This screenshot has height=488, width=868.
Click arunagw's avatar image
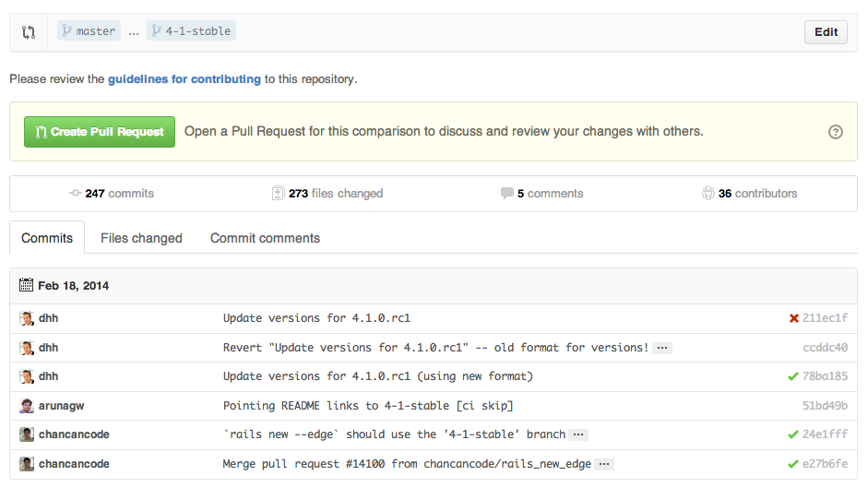pos(27,406)
